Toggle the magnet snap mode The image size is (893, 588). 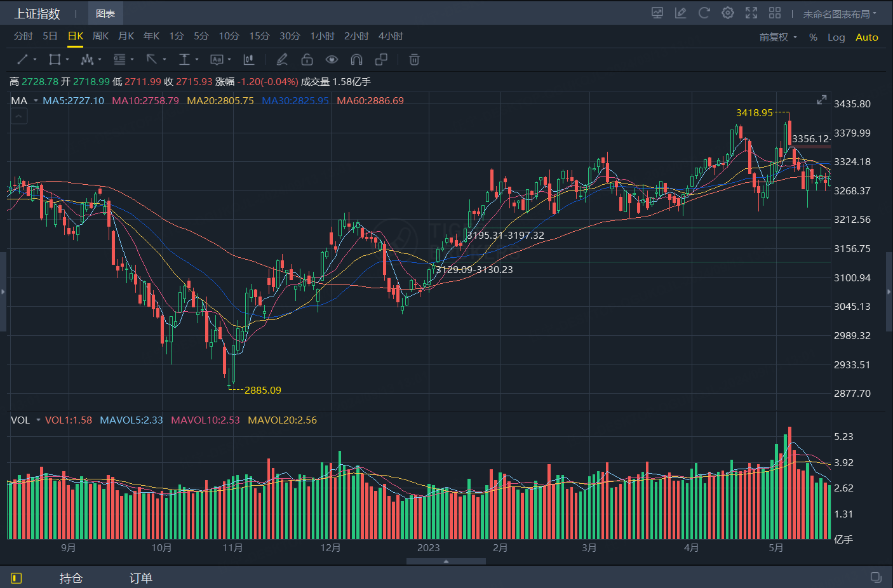pyautogui.click(x=356, y=60)
